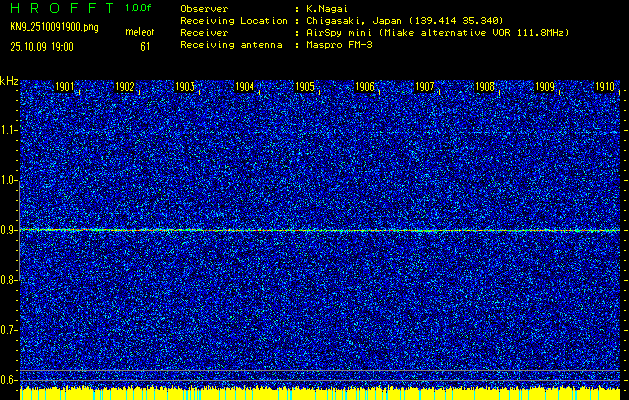Click the 0.7 kHz axis label
629x400 pixels.
point(9,329)
